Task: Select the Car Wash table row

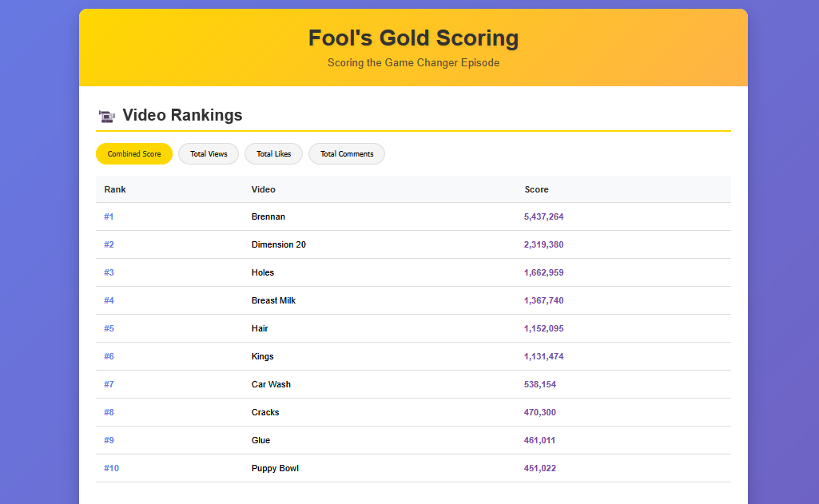Action: point(271,384)
